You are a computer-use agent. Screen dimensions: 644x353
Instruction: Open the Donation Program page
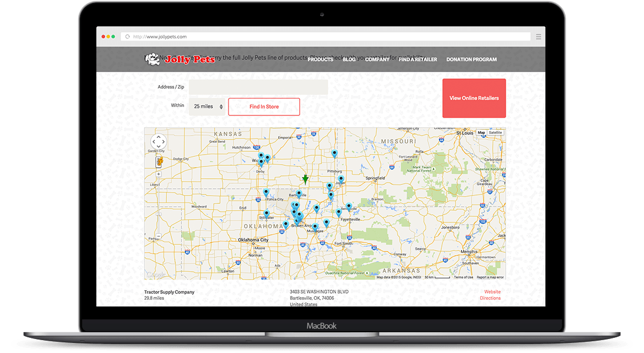click(x=472, y=59)
